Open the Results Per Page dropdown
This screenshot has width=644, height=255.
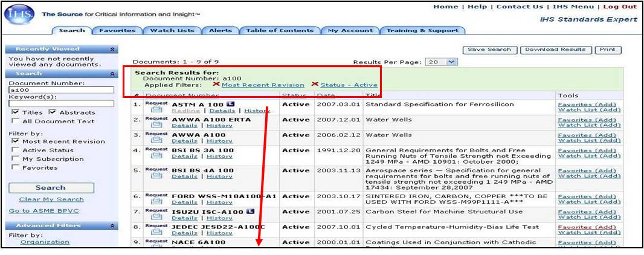click(451, 62)
